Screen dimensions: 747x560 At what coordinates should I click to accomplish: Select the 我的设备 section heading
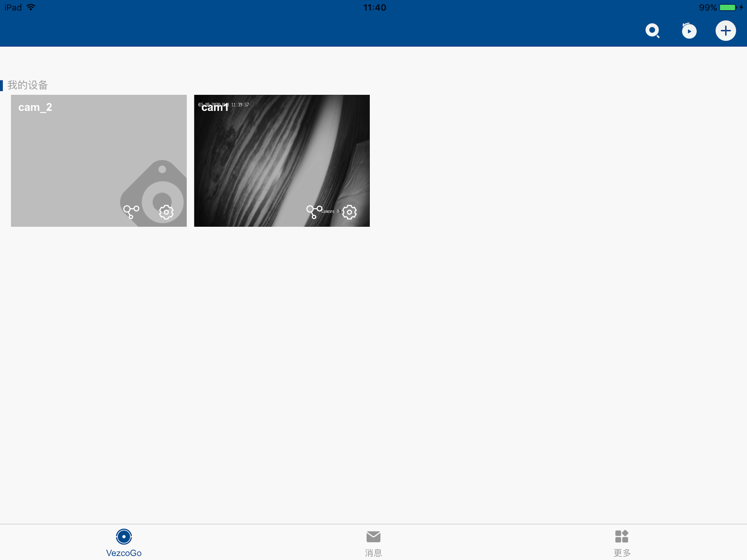coord(28,85)
